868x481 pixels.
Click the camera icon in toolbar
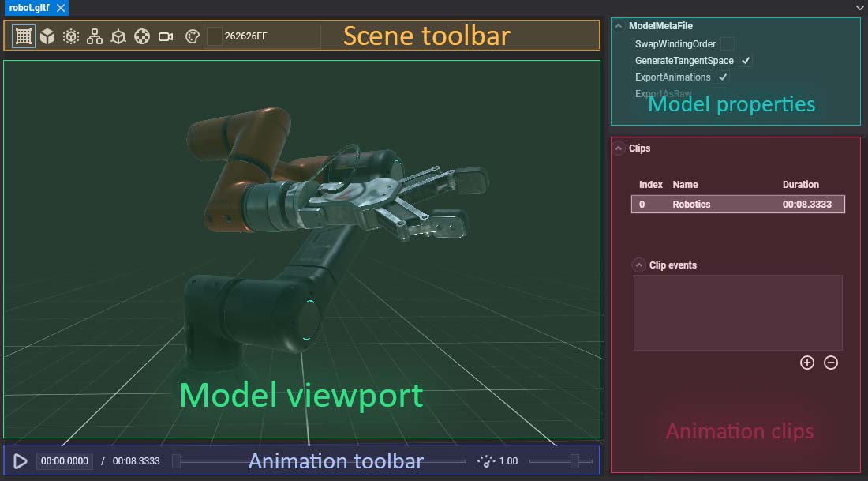[x=166, y=36]
